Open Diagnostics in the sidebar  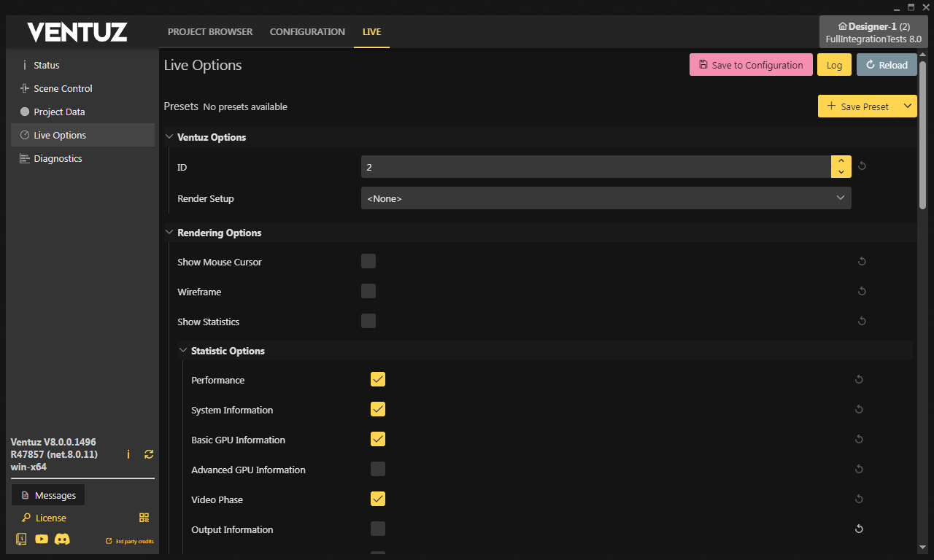[58, 158]
